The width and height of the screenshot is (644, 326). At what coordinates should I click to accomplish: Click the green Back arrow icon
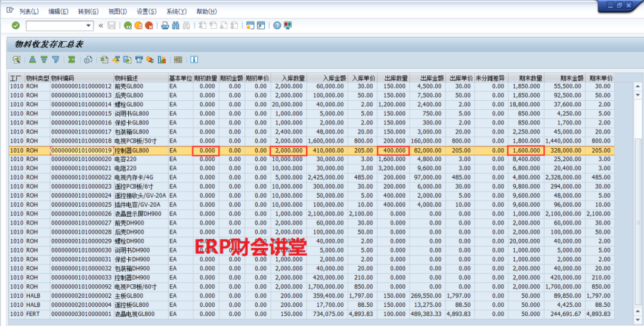(128, 26)
